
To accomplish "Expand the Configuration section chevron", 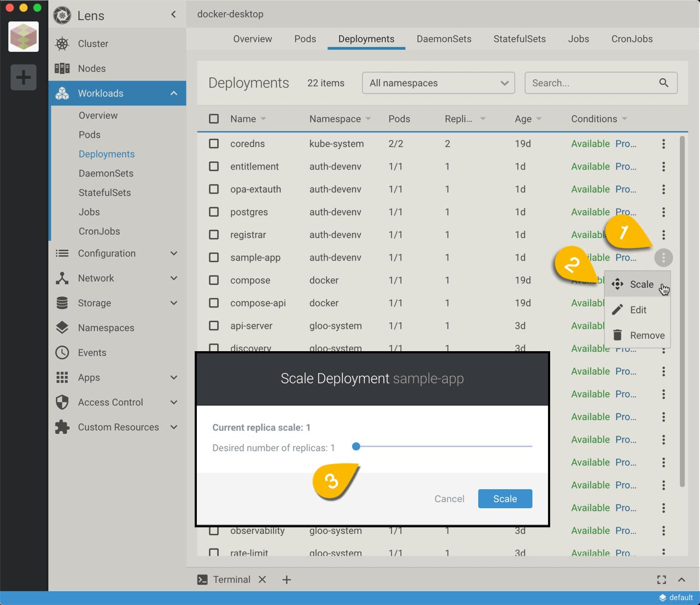I will tap(174, 253).
